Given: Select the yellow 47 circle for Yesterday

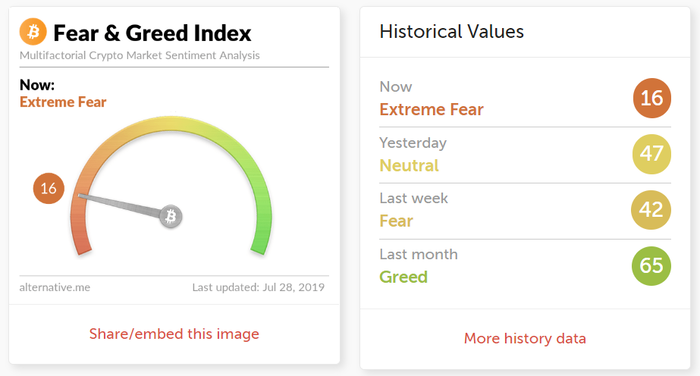Looking at the screenshot, I should pyautogui.click(x=652, y=154).
